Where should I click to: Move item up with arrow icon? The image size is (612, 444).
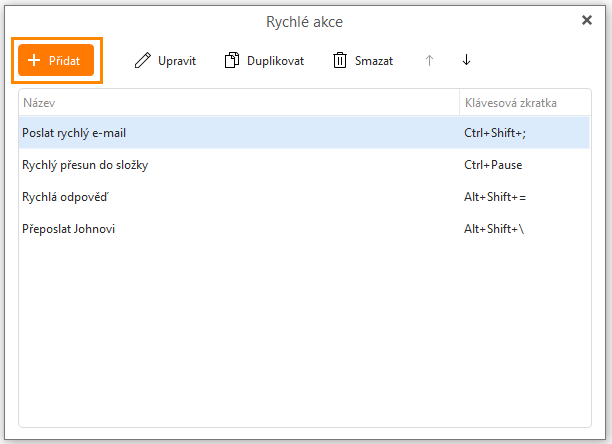pyautogui.click(x=429, y=60)
